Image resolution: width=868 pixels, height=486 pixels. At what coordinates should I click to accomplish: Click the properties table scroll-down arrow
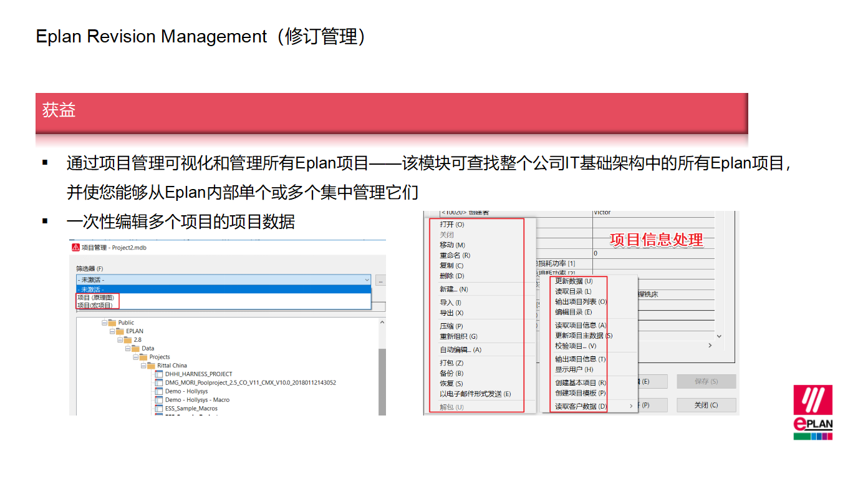coord(719,336)
